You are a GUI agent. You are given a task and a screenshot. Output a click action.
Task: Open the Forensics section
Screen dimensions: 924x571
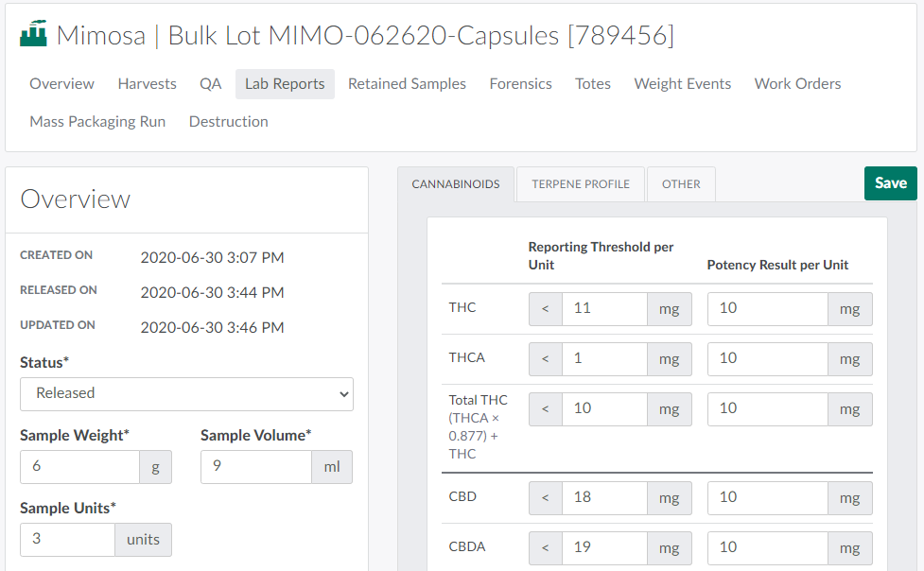[x=520, y=84]
